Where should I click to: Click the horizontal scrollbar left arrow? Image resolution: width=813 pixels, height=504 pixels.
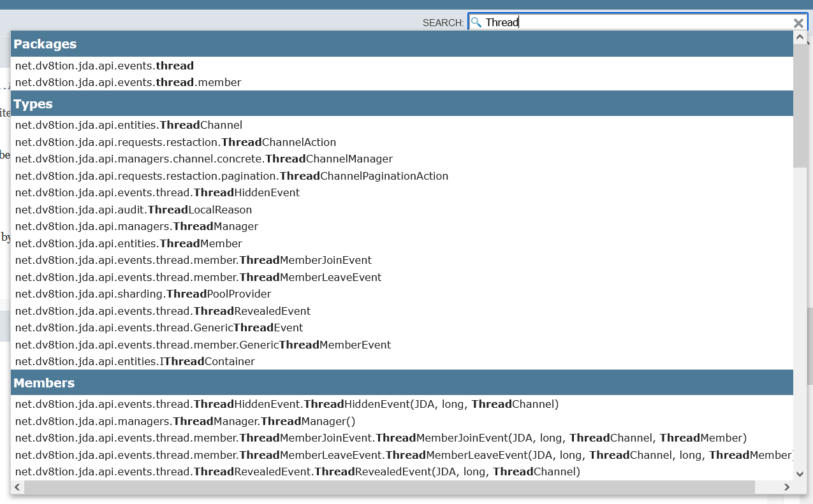pyautogui.click(x=17, y=487)
